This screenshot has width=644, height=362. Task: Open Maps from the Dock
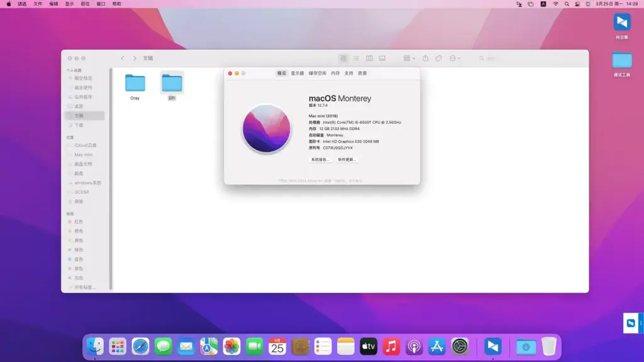(x=209, y=346)
